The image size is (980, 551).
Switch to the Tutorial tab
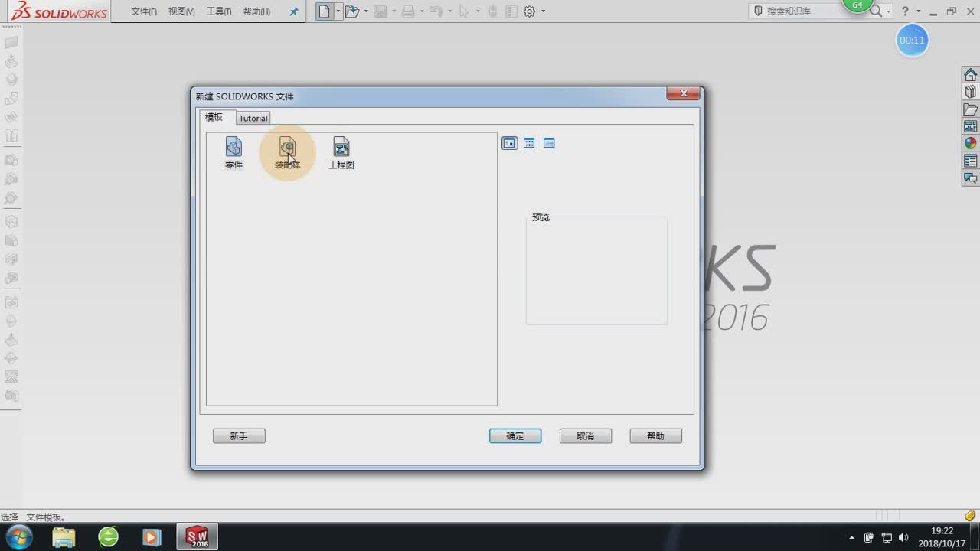tap(253, 118)
